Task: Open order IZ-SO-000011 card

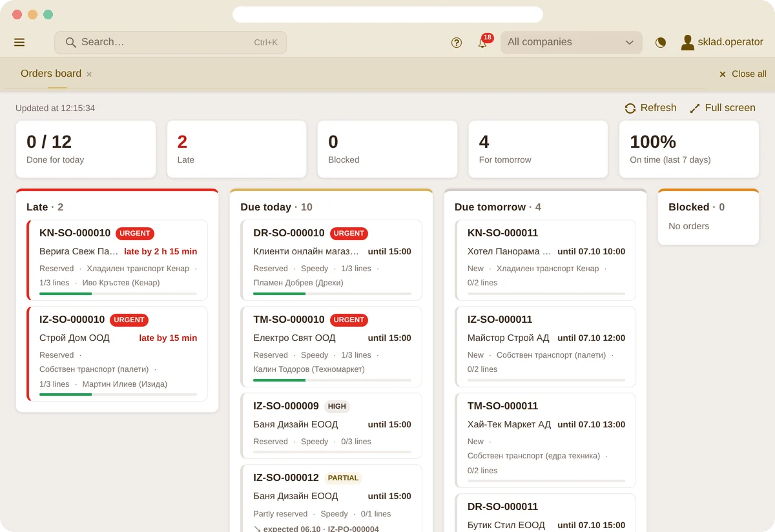Action: pos(546,347)
